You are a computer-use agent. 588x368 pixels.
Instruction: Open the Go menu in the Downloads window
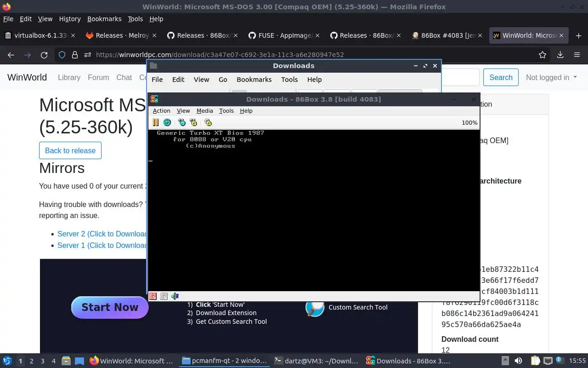pos(223,80)
